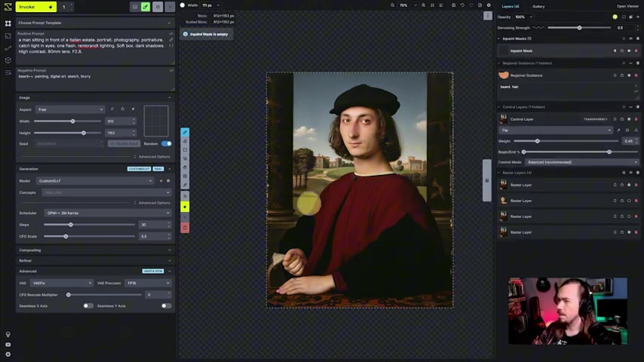
Task: Select the color picker eyedropper tool
Action: (185, 186)
